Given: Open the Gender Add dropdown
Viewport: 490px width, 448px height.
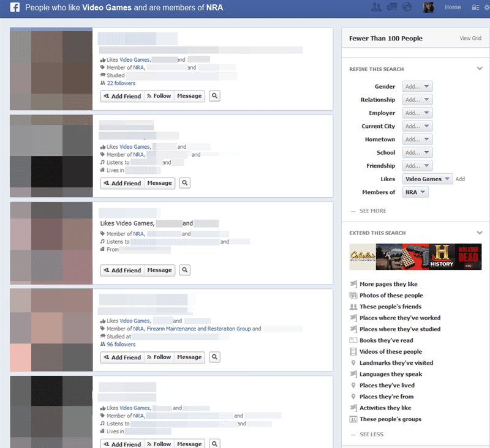Looking at the screenshot, I should tap(417, 86).
